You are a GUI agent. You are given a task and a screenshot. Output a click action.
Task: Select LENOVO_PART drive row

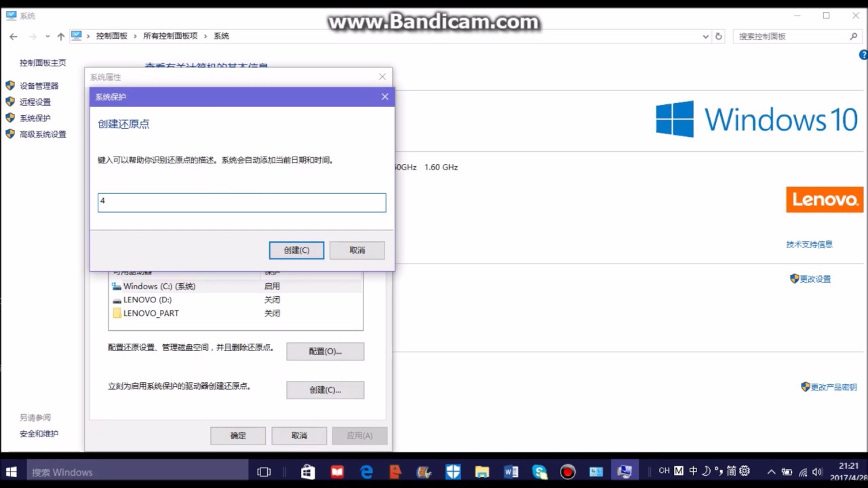point(235,313)
